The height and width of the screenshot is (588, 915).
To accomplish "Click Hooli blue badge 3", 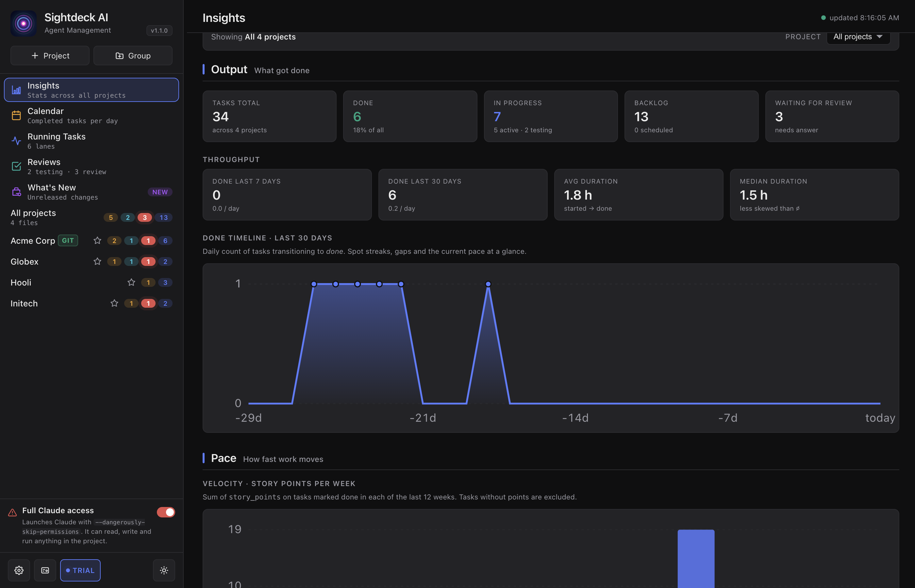I will click(165, 283).
